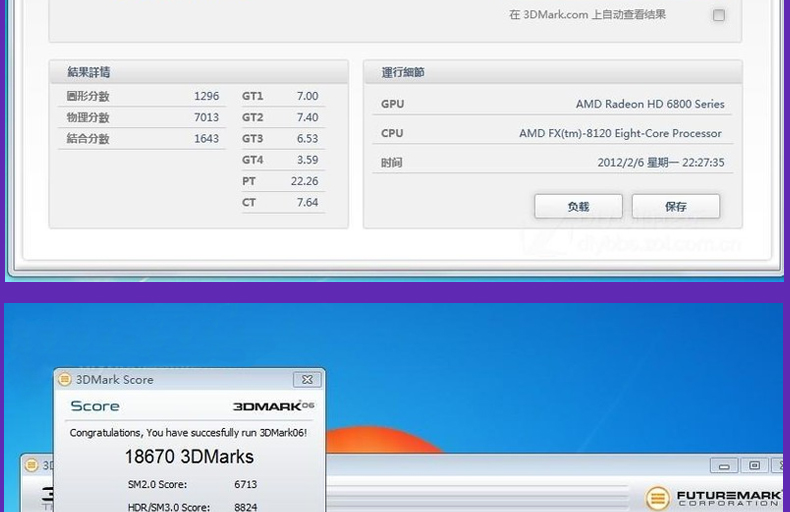Click the HDR/SM3.0 Score value 8824

[245, 506]
